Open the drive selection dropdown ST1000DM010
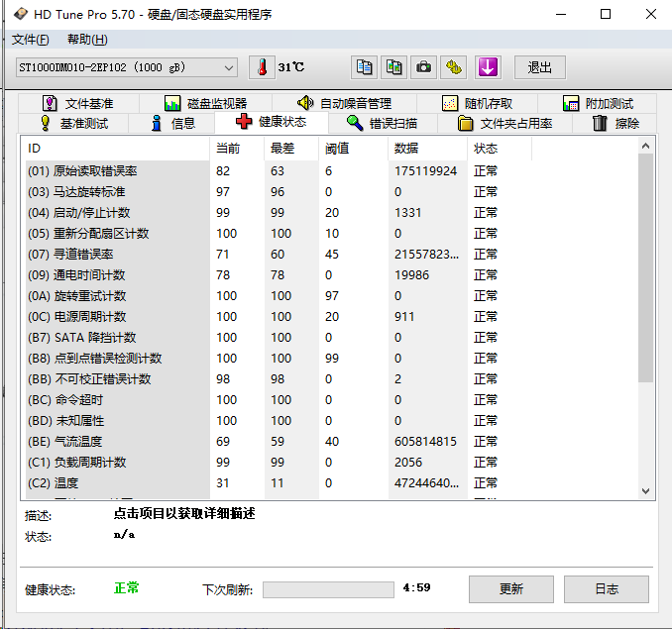Viewport: 672px width, 629px height. tap(127, 67)
